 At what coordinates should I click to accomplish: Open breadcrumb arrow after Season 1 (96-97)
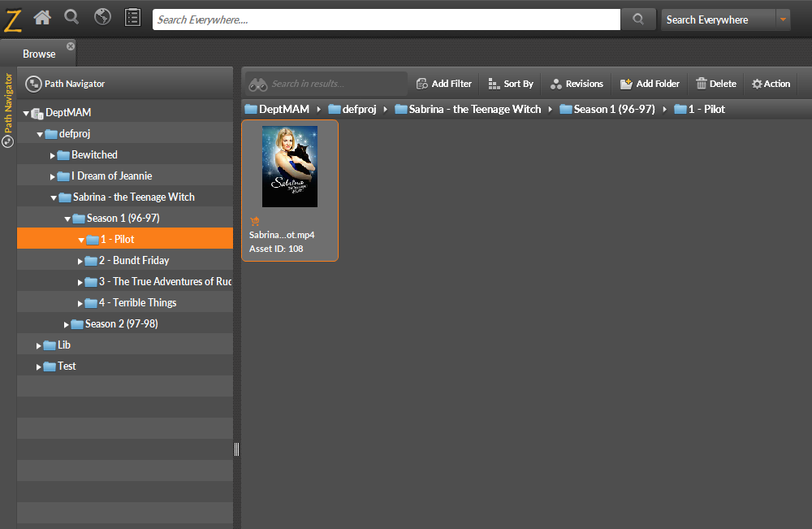point(664,110)
